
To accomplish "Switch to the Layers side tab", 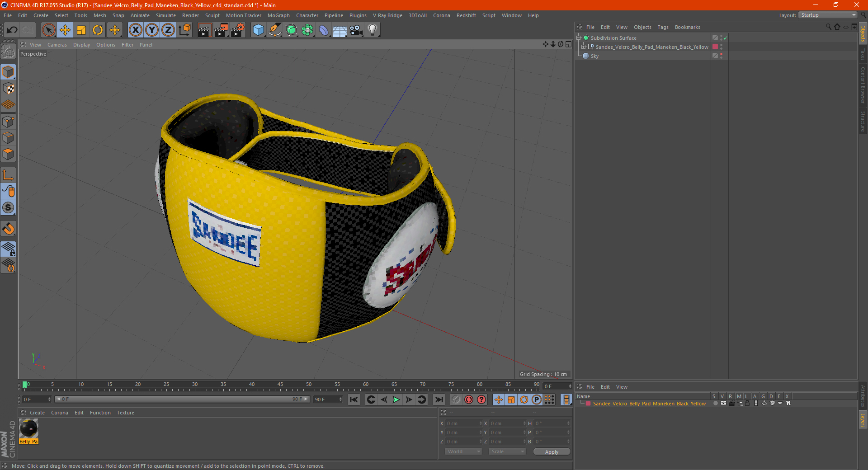I will 863,420.
